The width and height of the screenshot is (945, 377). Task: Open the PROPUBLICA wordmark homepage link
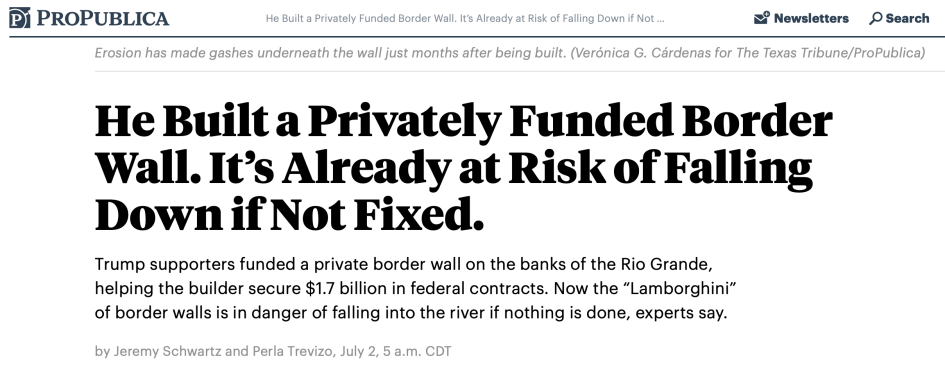point(102,18)
